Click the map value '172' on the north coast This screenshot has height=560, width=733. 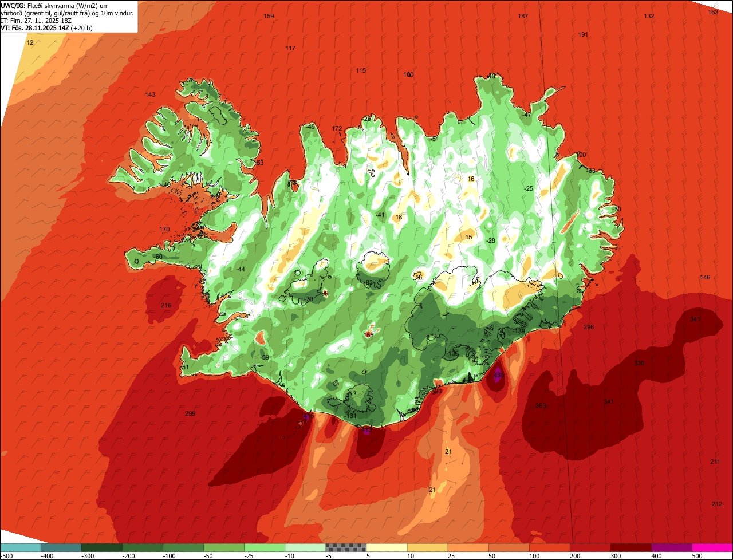coord(337,128)
